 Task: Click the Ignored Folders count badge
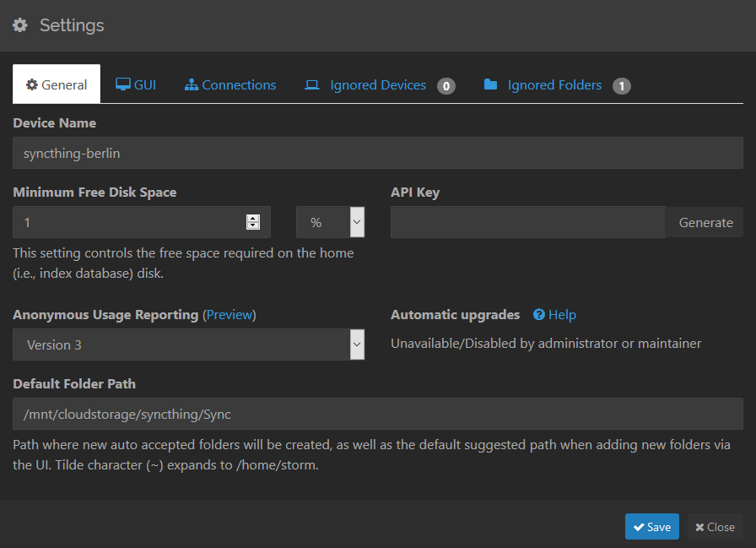tap(622, 86)
